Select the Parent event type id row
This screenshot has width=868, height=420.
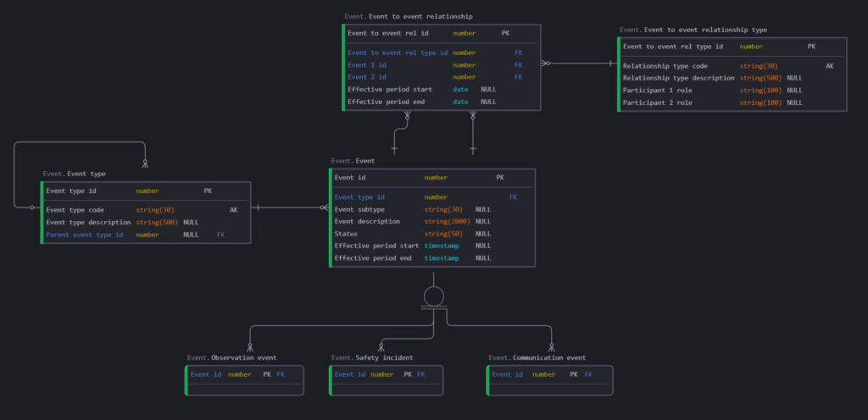(x=85, y=235)
